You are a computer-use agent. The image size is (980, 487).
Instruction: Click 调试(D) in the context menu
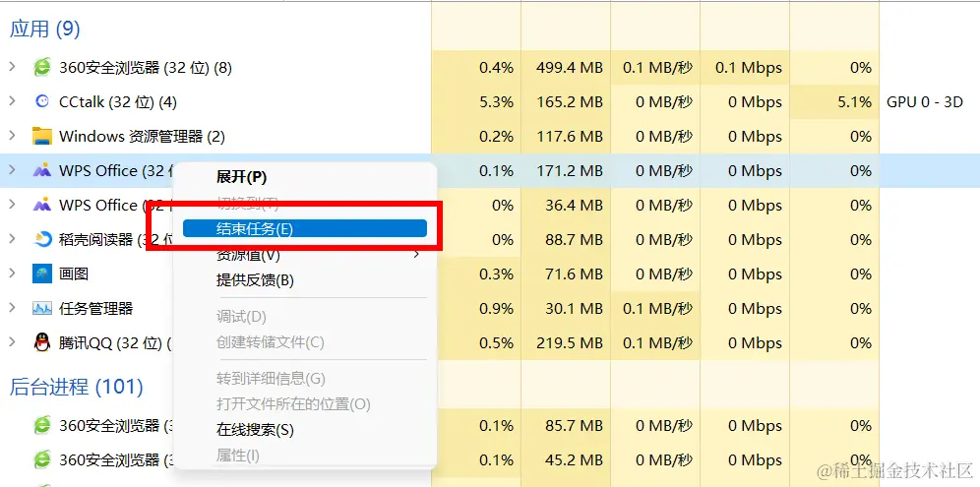click(241, 317)
